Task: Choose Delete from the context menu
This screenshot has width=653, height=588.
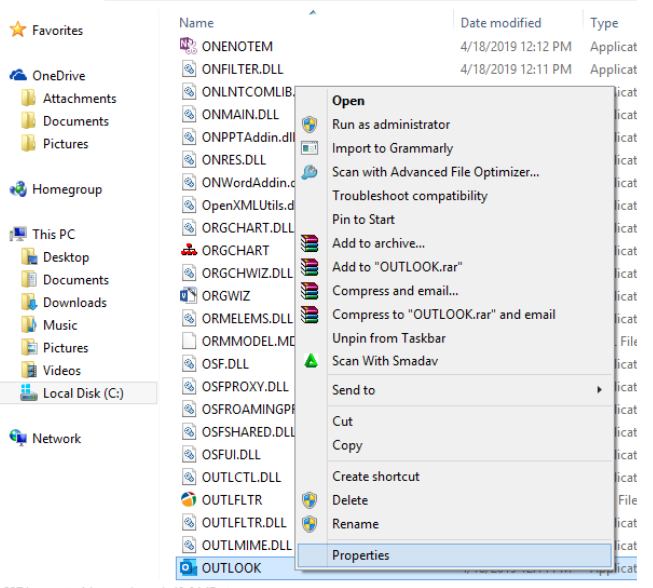Action: (x=350, y=500)
